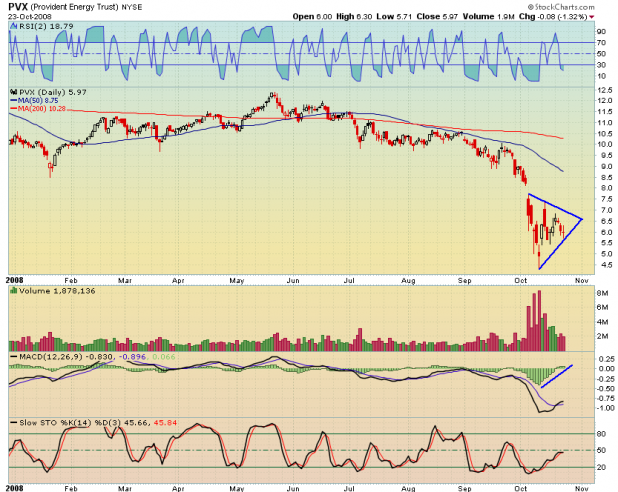The image size is (618, 492).
Task: Click the 90 RSI axis label
Action: (601, 32)
